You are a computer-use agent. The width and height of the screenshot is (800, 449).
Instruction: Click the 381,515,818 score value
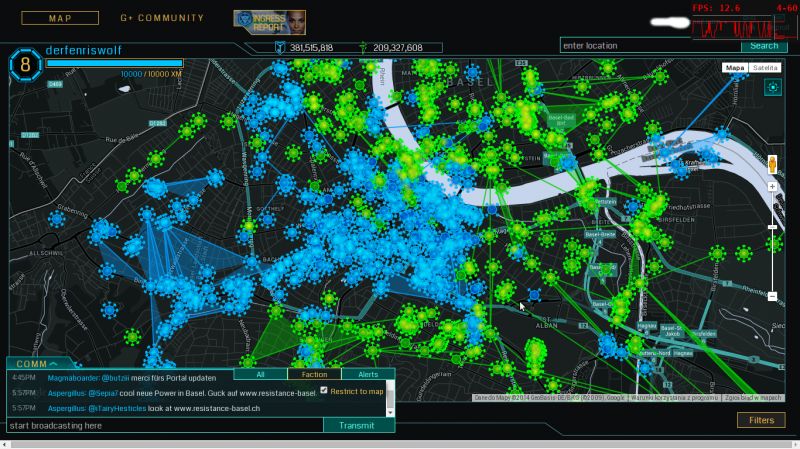(311, 47)
